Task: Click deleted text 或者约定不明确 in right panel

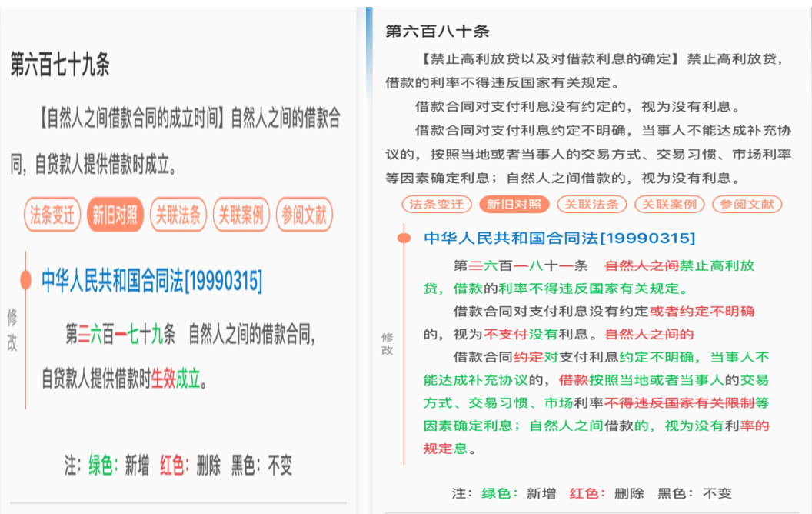Action: click(702, 312)
